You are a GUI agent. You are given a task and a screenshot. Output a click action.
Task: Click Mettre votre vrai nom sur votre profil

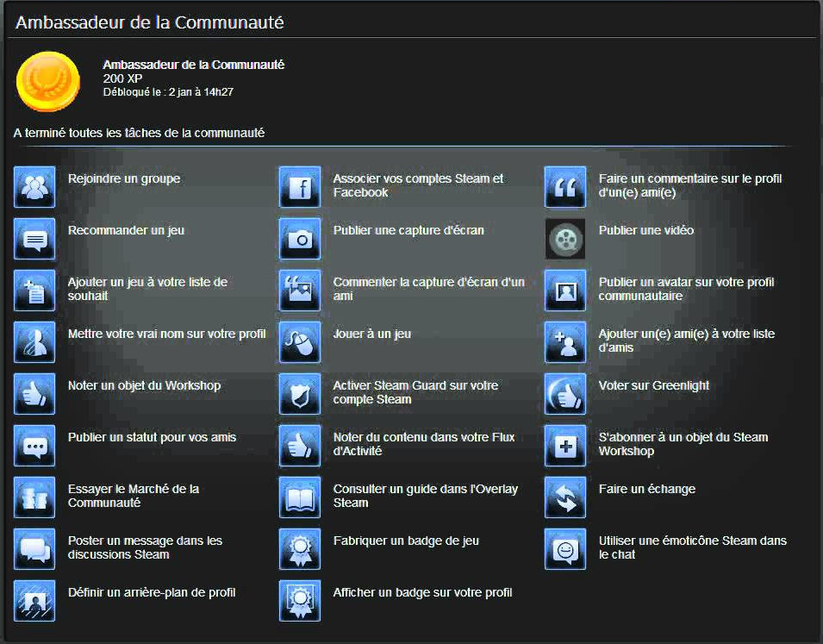(x=167, y=335)
